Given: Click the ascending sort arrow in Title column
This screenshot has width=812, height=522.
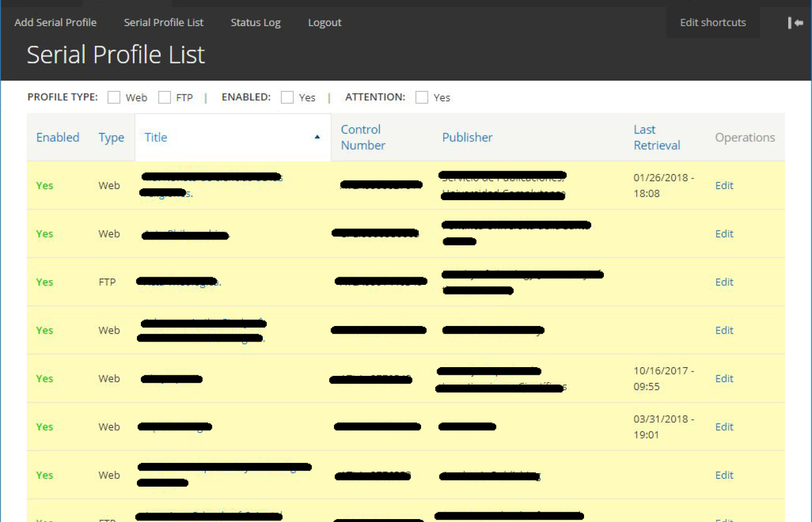Looking at the screenshot, I should [317, 137].
